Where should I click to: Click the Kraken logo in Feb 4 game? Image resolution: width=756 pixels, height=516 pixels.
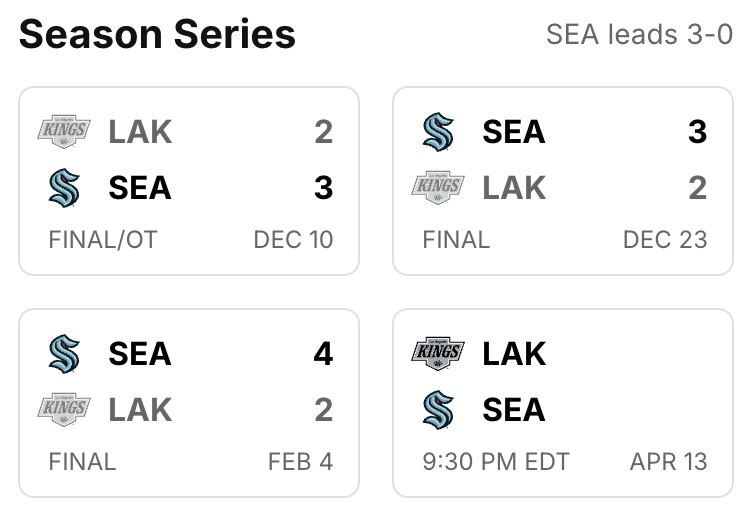coord(64,353)
